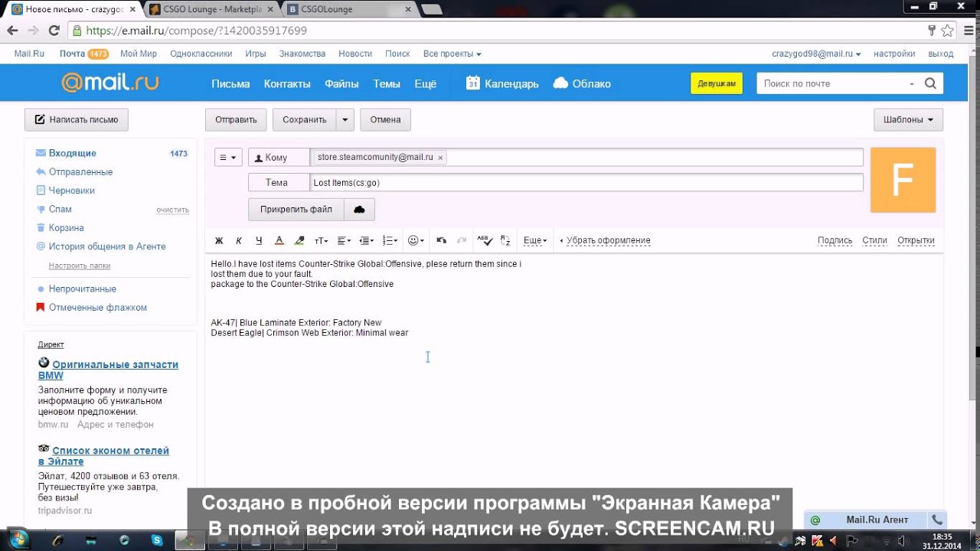Viewport: 980px width, 551px height.
Task: Open the Письма tab in header
Action: click(230, 83)
